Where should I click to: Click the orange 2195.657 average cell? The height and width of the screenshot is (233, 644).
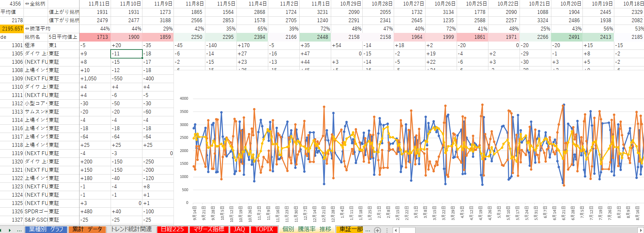coord(12,29)
